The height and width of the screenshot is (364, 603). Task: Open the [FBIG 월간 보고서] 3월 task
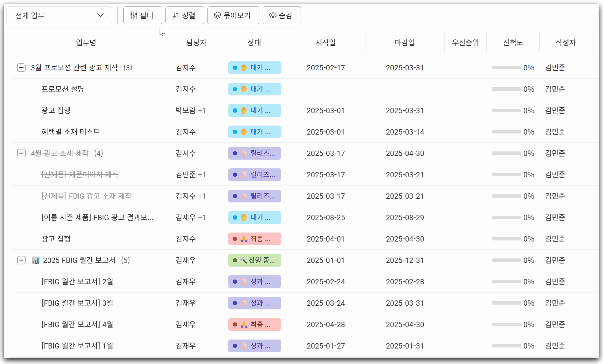(x=77, y=303)
